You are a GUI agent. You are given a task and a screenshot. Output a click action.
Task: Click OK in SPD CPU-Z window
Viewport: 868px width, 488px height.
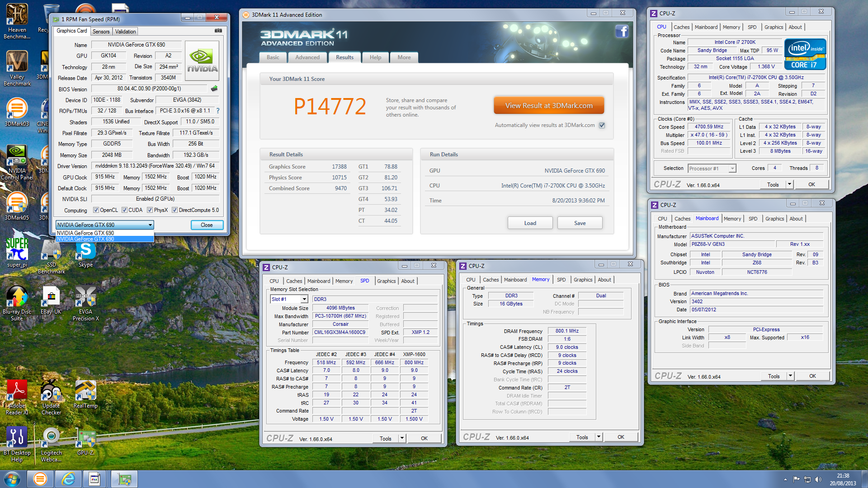pyautogui.click(x=424, y=438)
